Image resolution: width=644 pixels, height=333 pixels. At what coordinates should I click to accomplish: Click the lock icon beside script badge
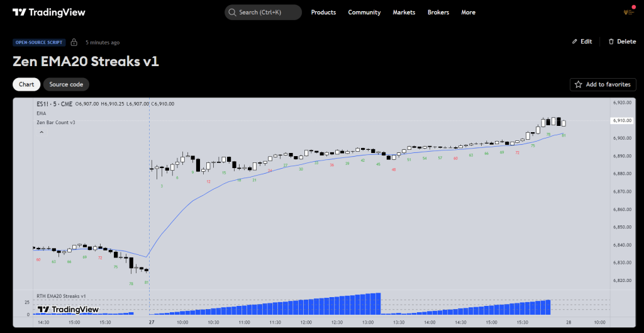[74, 42]
